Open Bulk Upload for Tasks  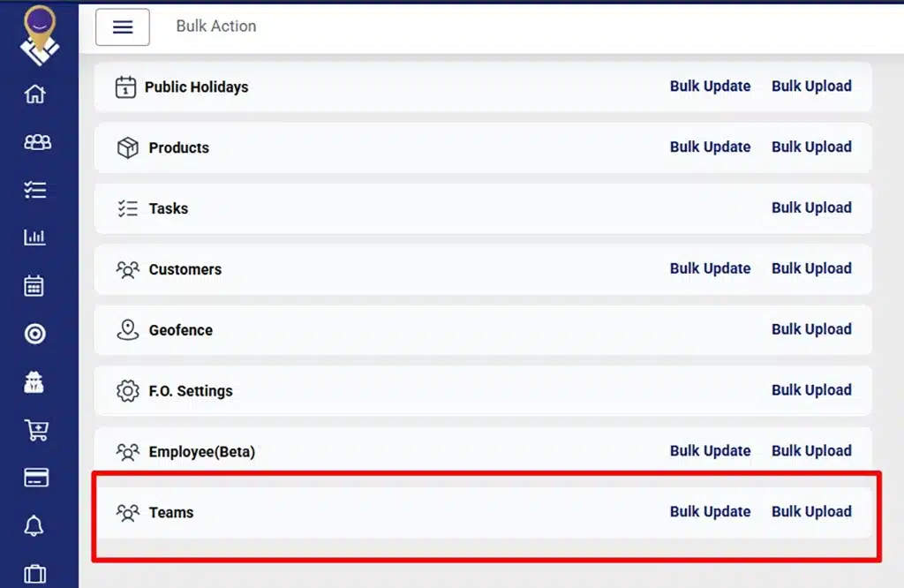pyautogui.click(x=811, y=207)
